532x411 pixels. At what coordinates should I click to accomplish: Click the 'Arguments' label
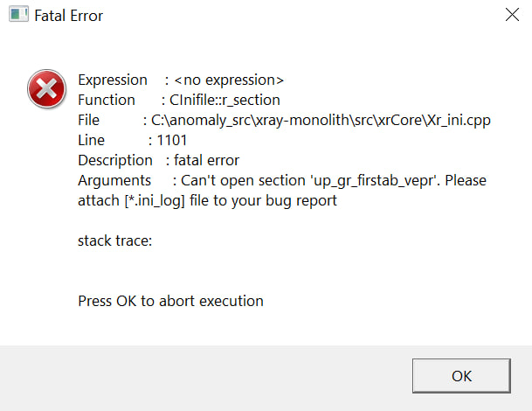tap(114, 180)
